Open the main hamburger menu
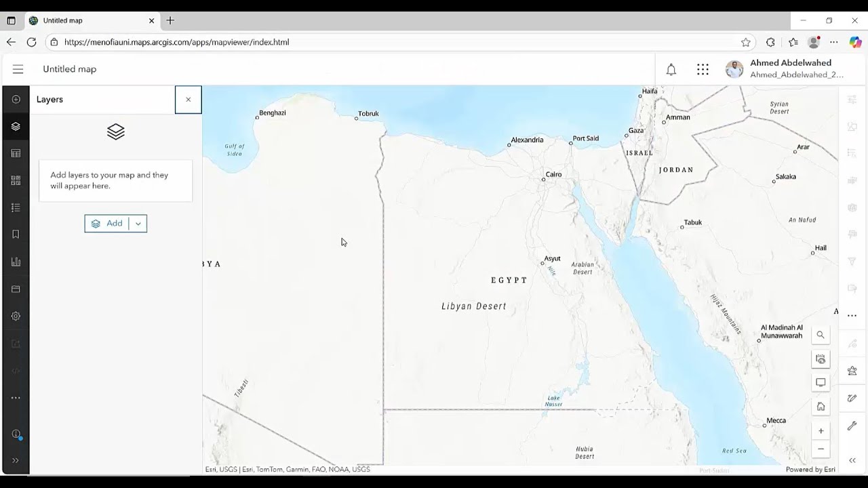Screen dimensions: 868x488 click(18, 69)
